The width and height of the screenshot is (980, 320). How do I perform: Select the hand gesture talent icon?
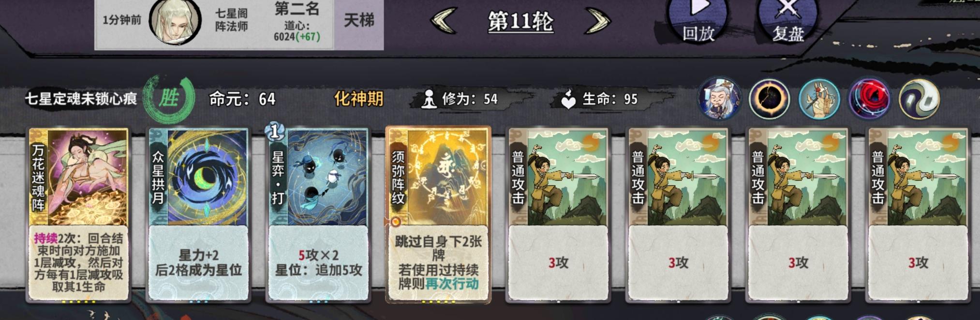(x=819, y=99)
